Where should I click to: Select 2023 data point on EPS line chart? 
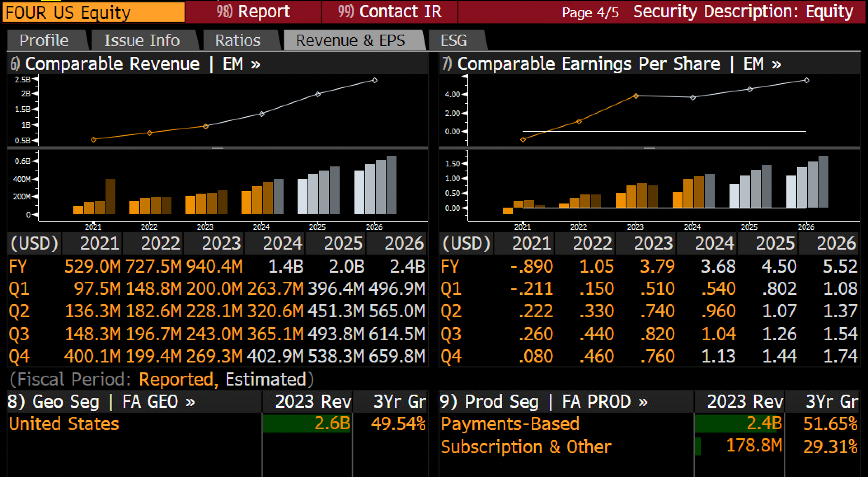point(636,96)
